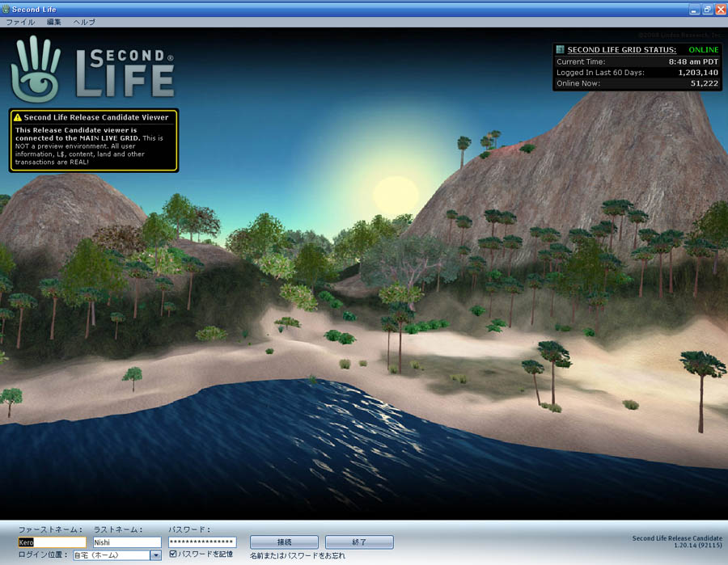The image size is (728, 565).
Task: Click the warning triangle icon
Action: tap(18, 117)
